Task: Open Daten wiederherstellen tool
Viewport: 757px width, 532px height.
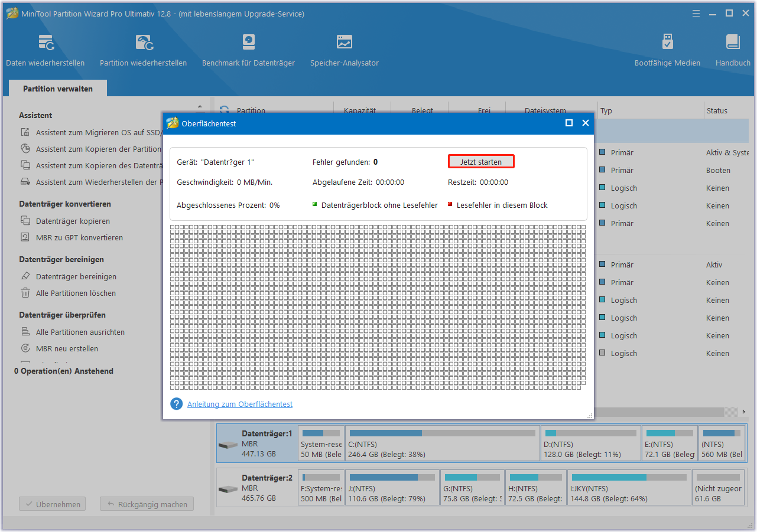Action: (x=46, y=50)
